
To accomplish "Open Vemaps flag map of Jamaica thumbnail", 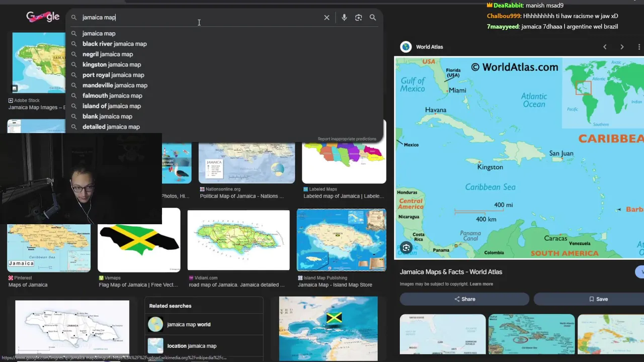I will [x=139, y=240].
